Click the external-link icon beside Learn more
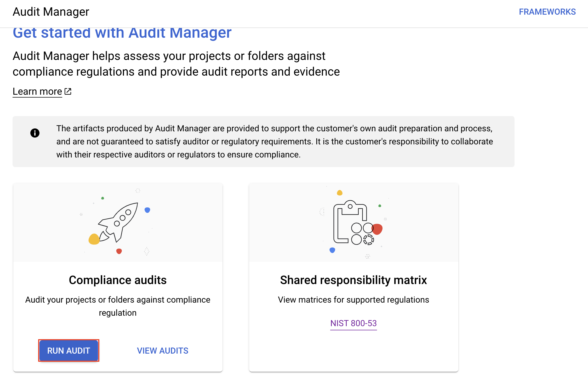588x374 pixels. (68, 91)
